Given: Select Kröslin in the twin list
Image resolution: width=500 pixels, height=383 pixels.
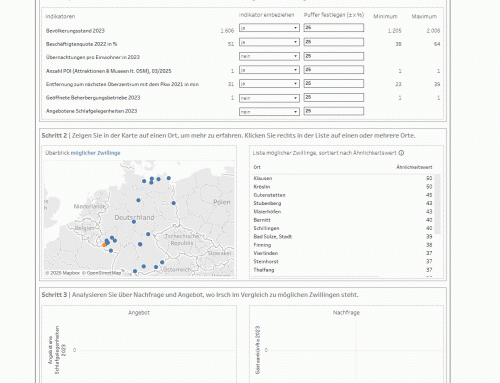Looking at the screenshot, I should pyautogui.click(x=343, y=187).
